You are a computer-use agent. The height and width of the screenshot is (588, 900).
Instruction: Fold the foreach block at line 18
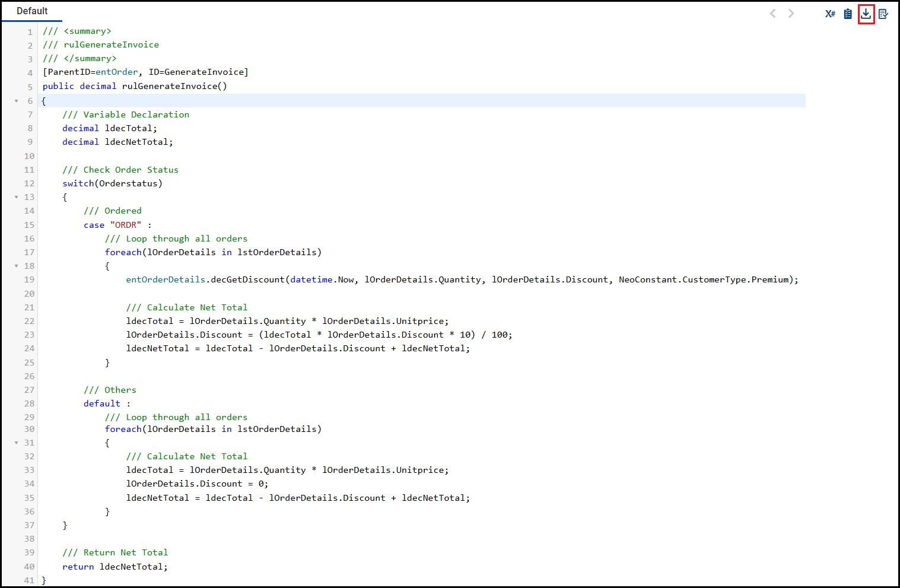[17, 266]
